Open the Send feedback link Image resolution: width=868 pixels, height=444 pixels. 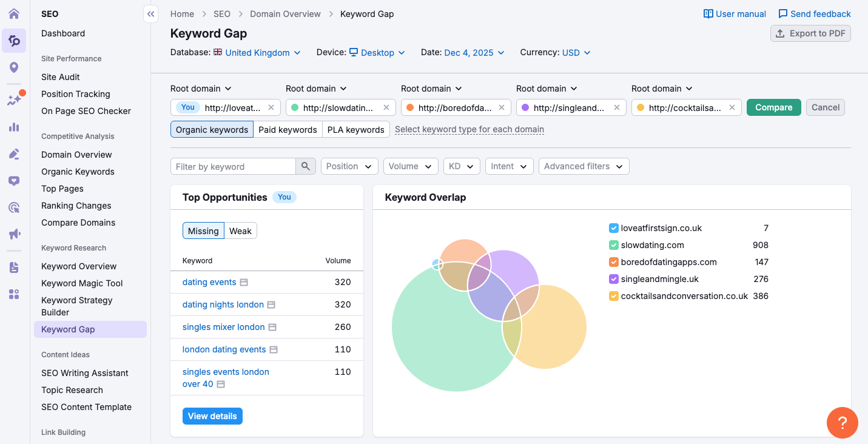click(x=815, y=14)
